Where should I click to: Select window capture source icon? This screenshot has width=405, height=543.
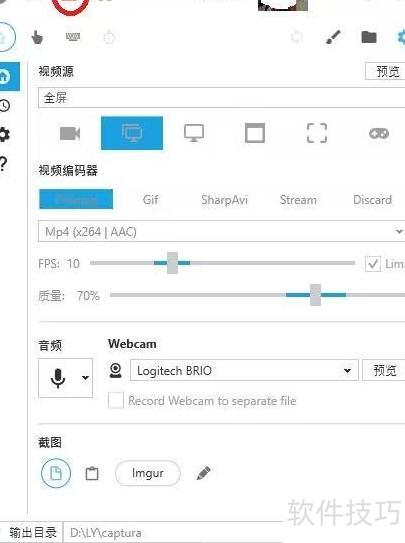255,133
